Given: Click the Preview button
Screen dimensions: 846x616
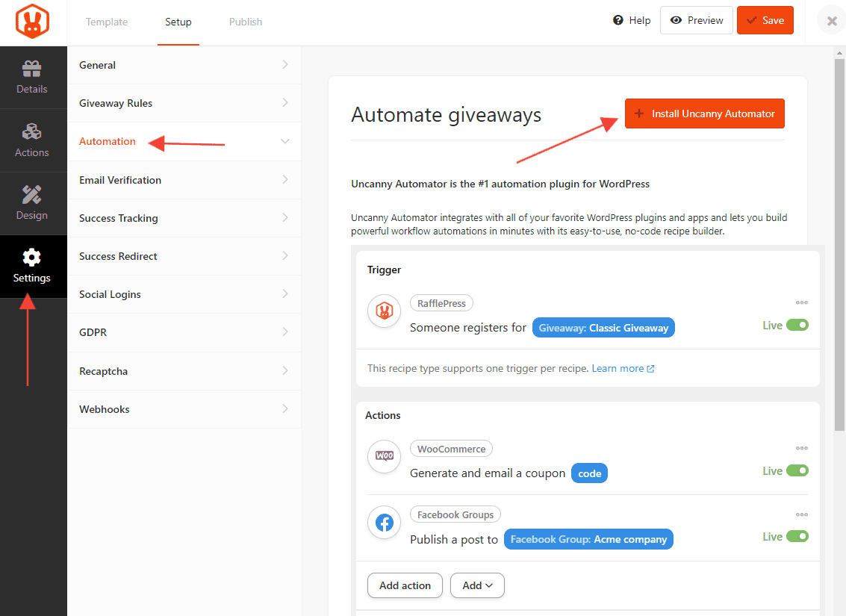Looking at the screenshot, I should (697, 20).
